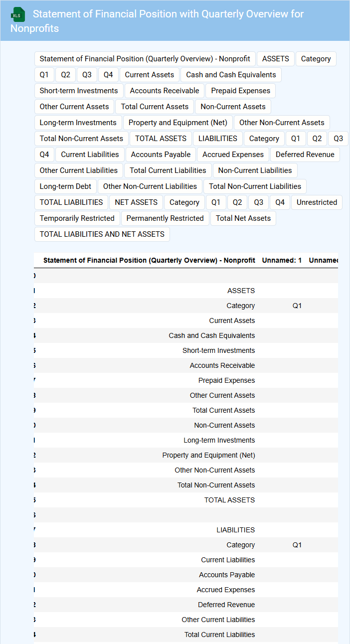350x644 pixels.
Task: Click the table's first column header title
Action: (x=149, y=260)
